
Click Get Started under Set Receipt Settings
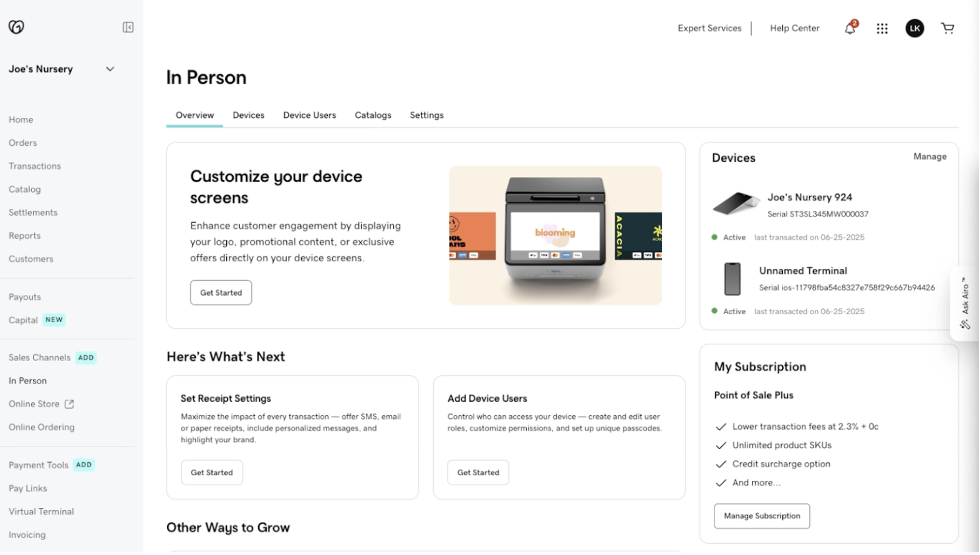coord(212,473)
